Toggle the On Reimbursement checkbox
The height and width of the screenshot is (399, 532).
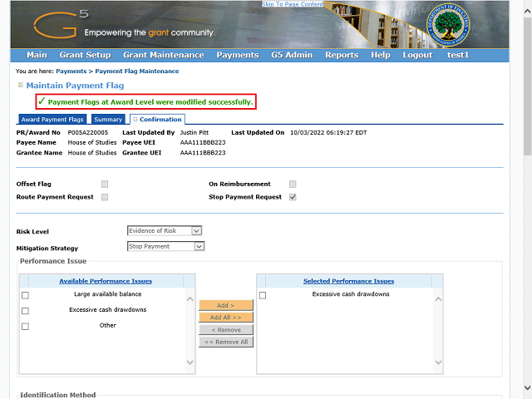tap(293, 184)
